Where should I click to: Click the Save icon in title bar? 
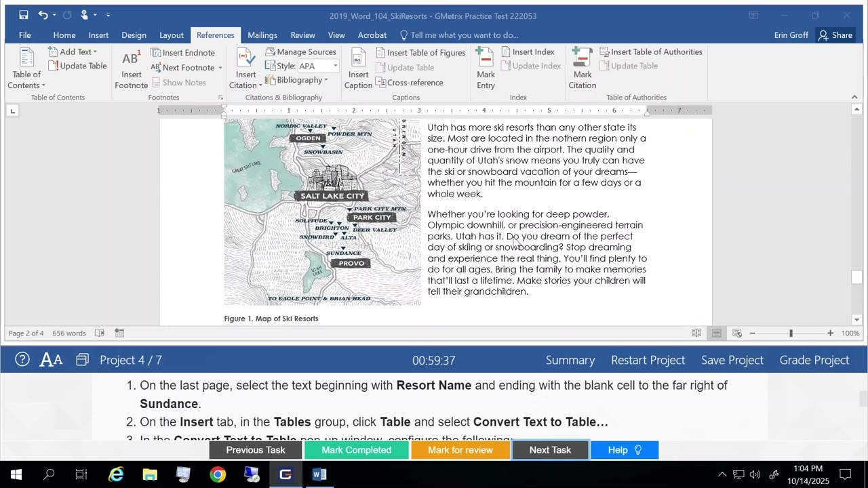(24, 15)
